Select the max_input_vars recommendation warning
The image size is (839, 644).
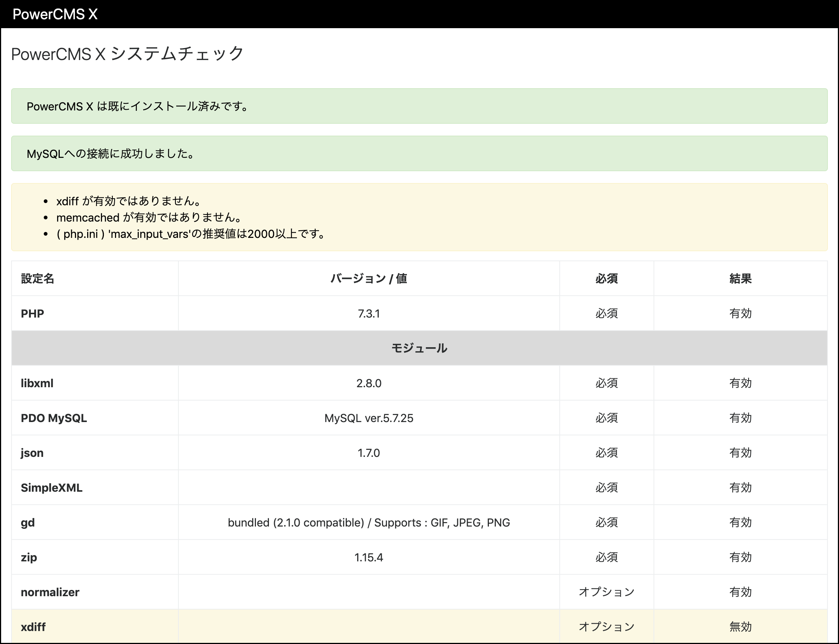[x=191, y=234]
